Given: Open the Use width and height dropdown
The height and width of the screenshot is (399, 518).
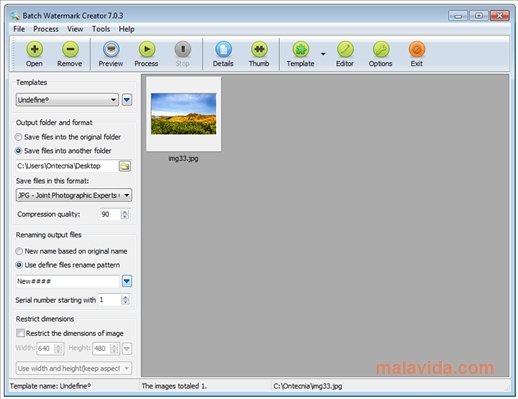Looking at the screenshot, I should pos(74,368).
